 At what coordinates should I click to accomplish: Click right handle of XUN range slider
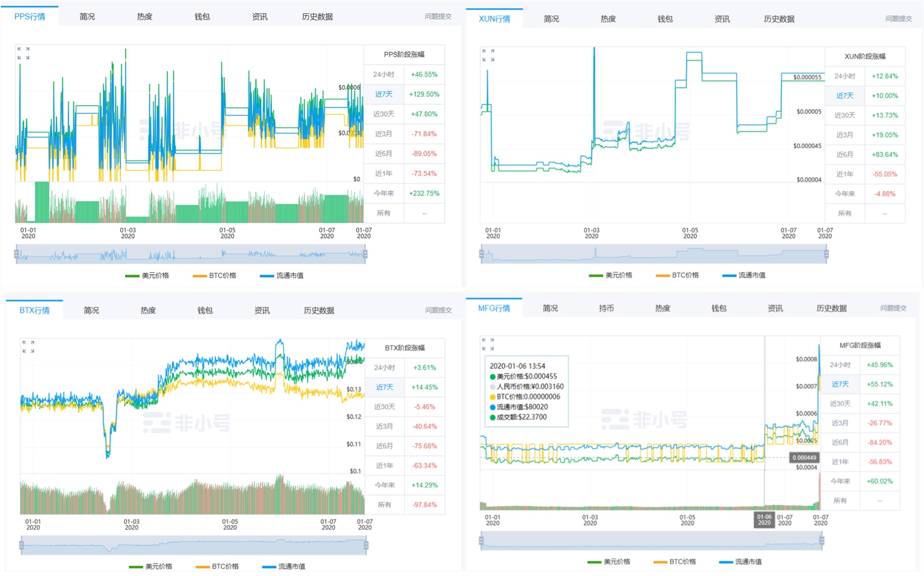point(826,254)
